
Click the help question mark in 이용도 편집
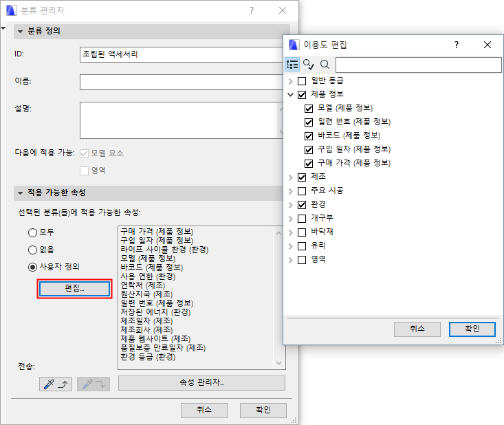coord(457,45)
